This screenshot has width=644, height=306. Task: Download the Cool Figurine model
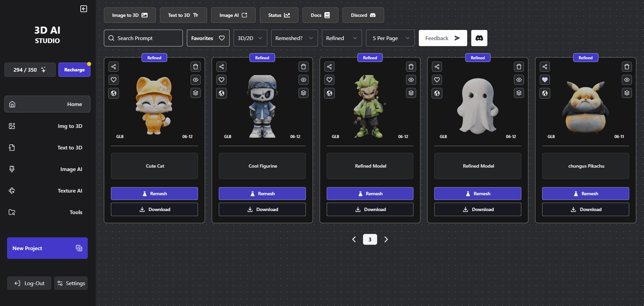[262, 209]
